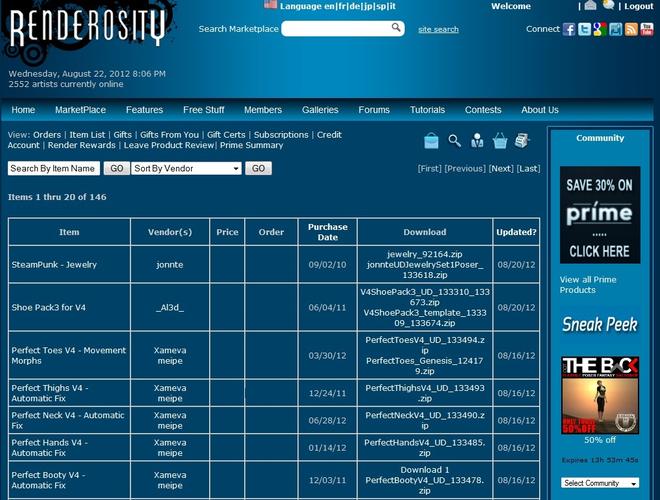Open SteamPunk - Jewelry item
Image resolution: width=660 pixels, height=500 pixels.
[54, 265]
